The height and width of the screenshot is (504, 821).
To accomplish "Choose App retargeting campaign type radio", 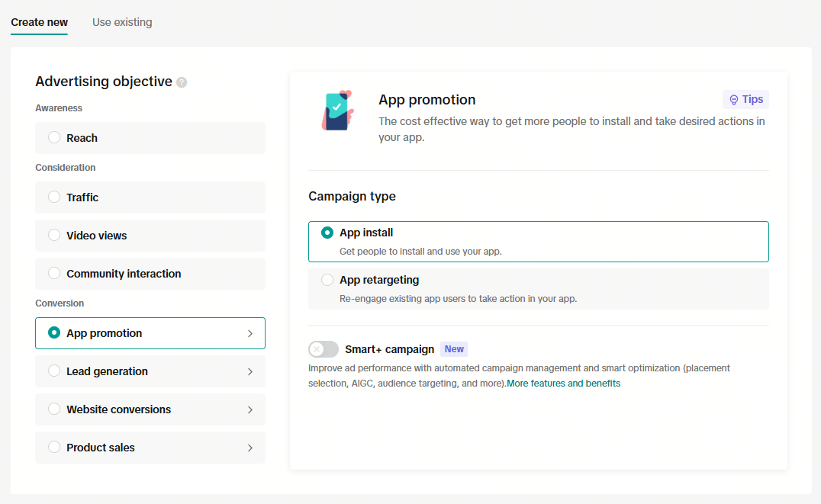I will point(327,280).
